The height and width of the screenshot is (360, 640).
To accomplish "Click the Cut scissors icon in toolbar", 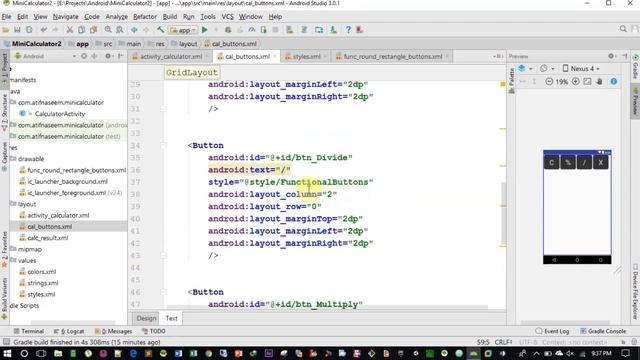I will click(69, 30).
